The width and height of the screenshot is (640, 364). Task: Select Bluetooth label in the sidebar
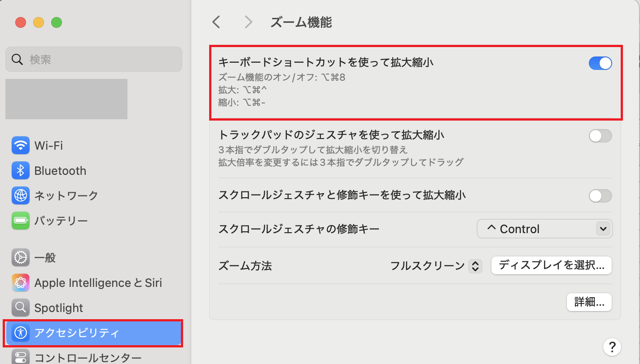click(60, 171)
